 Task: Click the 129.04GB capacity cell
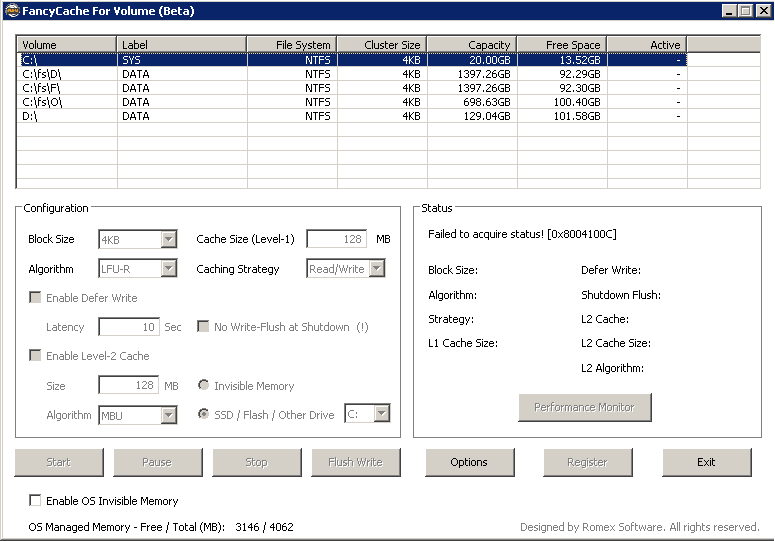point(472,116)
